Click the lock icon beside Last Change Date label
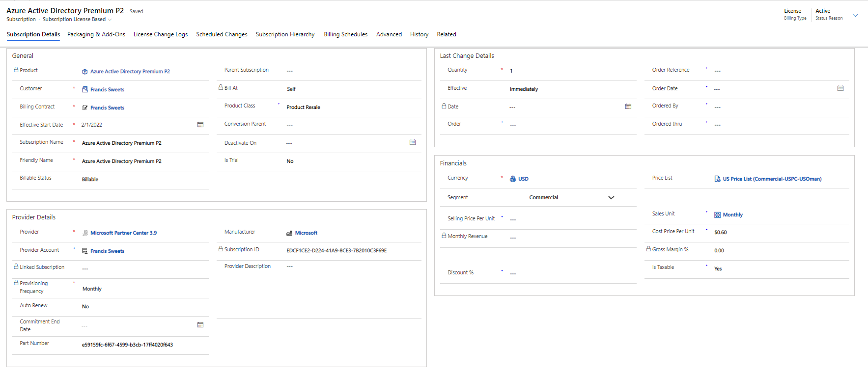868x373 pixels. (444, 106)
